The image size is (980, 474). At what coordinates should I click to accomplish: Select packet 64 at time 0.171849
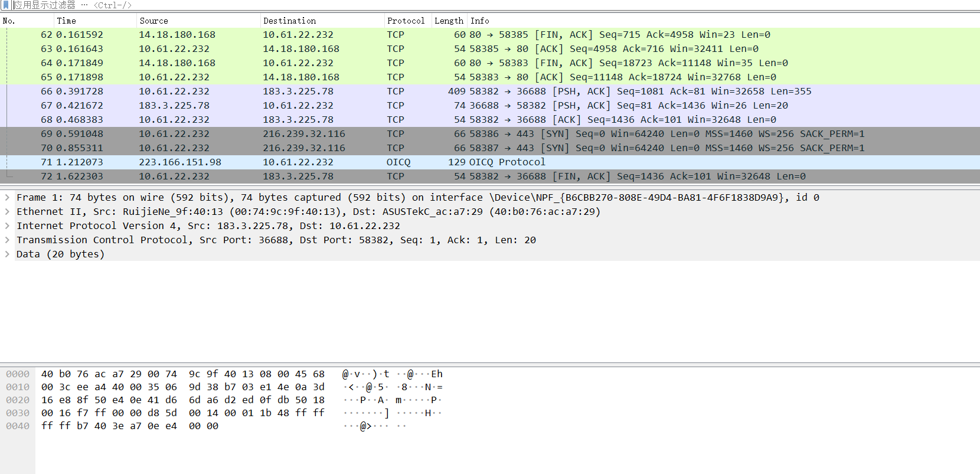pyautogui.click(x=490, y=63)
